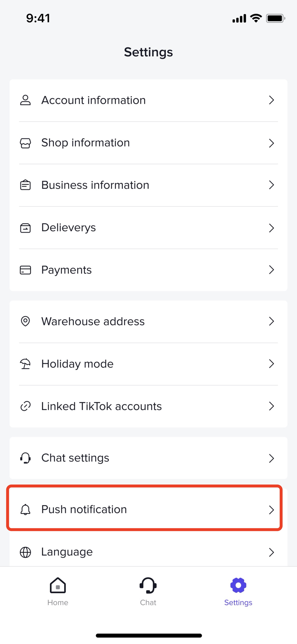The image size is (297, 644).
Task: Tap the home indicator bar
Action: click(149, 636)
